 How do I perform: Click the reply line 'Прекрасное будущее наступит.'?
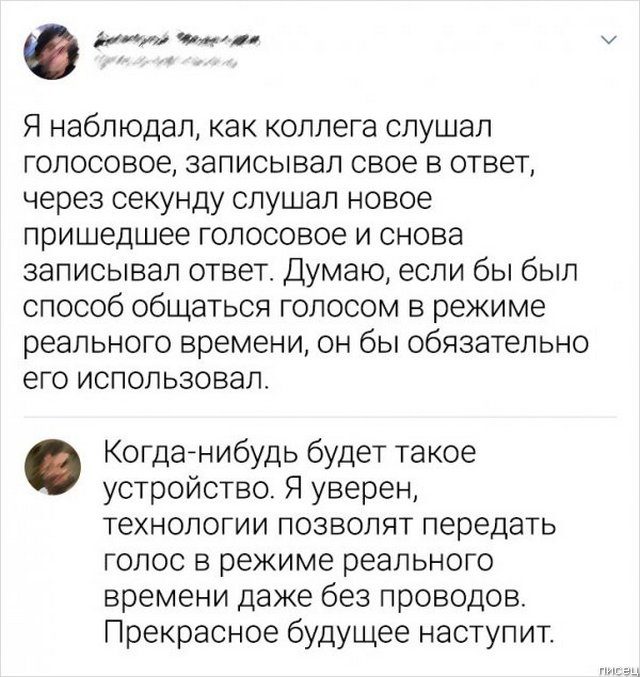tap(327, 632)
